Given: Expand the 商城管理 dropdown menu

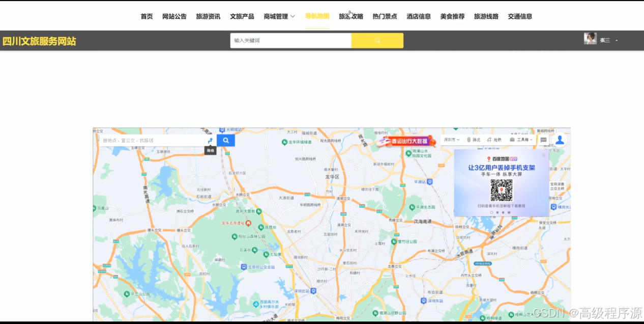Looking at the screenshot, I should 279,16.
